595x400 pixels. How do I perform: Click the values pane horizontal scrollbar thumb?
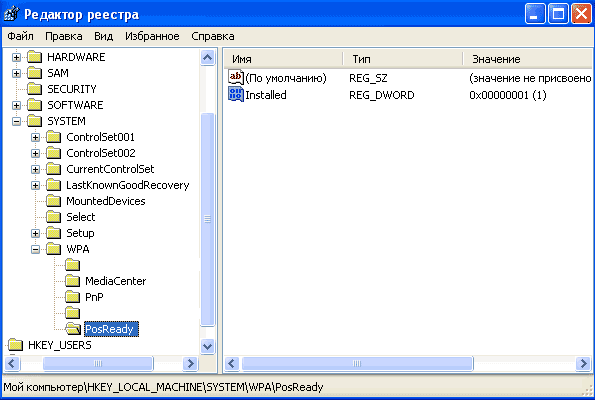pyautogui.click(x=357, y=364)
